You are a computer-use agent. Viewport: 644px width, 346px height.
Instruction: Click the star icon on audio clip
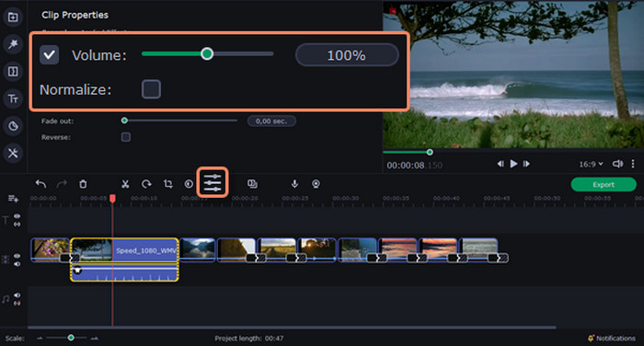pyautogui.click(x=77, y=271)
